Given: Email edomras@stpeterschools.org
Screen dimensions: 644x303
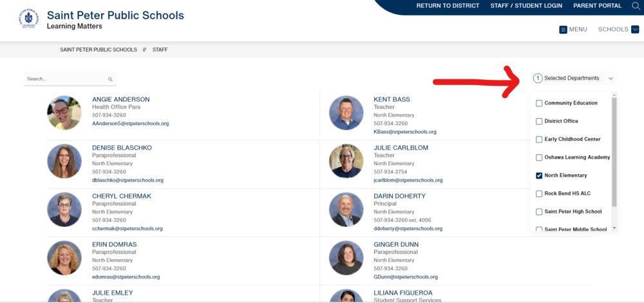Looking at the screenshot, I should (x=126, y=277).
